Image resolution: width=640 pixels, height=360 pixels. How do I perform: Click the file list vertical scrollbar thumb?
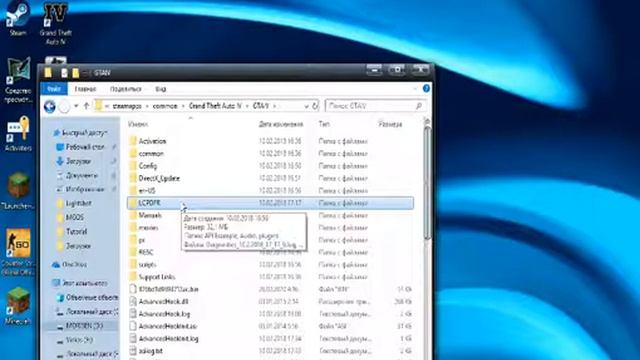tap(427, 183)
